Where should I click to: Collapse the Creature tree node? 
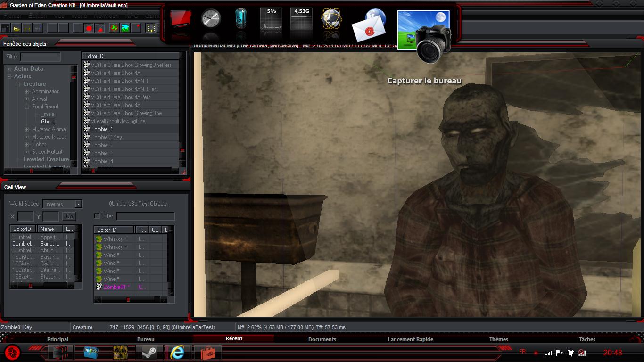point(17,84)
